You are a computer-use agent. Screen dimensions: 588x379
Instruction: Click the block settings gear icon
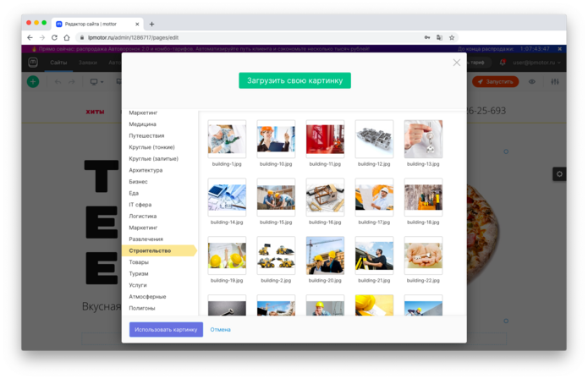click(x=559, y=174)
